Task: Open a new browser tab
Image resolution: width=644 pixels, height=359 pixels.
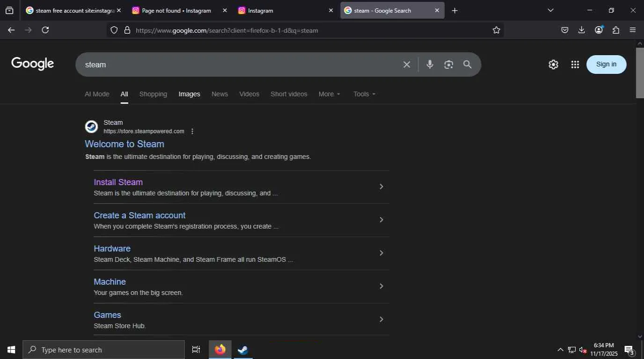Action: point(454,10)
